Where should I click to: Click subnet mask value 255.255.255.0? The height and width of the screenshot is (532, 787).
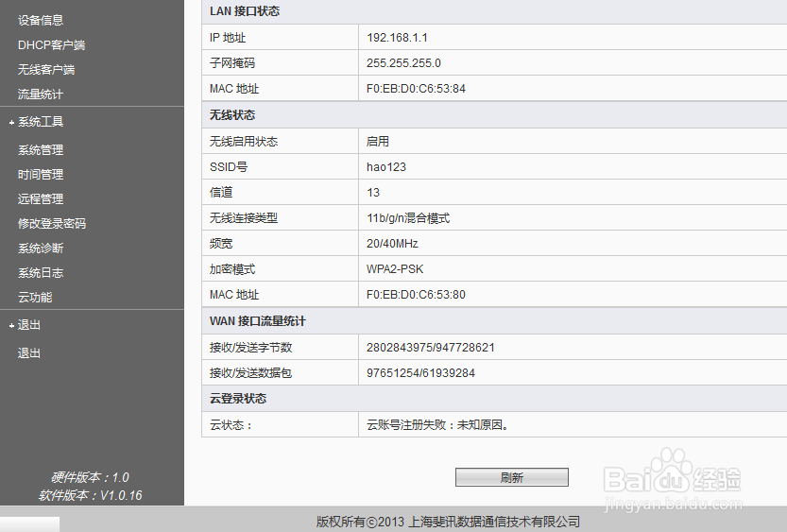click(x=403, y=63)
